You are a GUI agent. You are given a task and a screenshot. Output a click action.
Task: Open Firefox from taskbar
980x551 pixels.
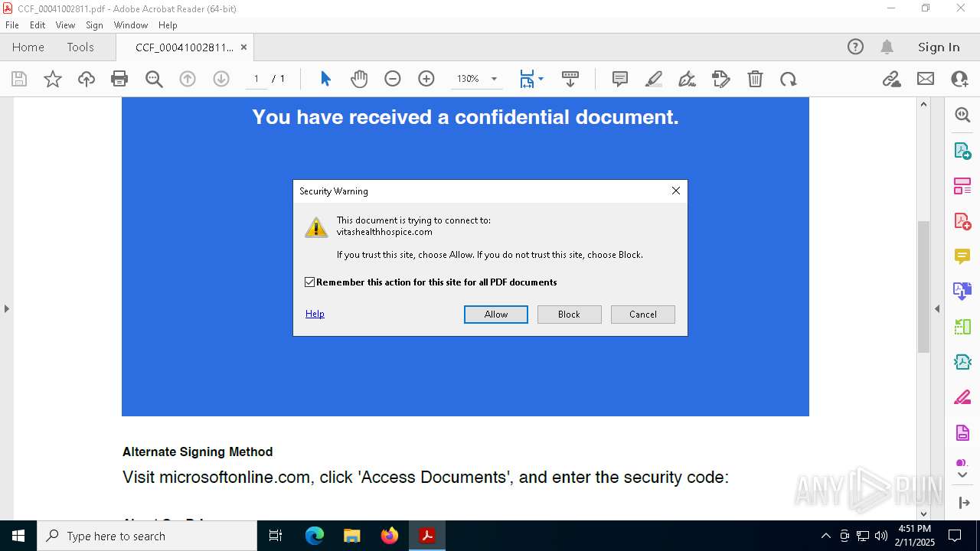390,536
